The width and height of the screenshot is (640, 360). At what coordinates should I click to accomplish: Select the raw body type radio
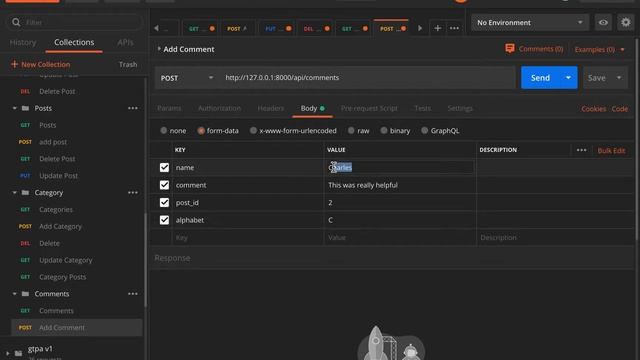coord(351,131)
